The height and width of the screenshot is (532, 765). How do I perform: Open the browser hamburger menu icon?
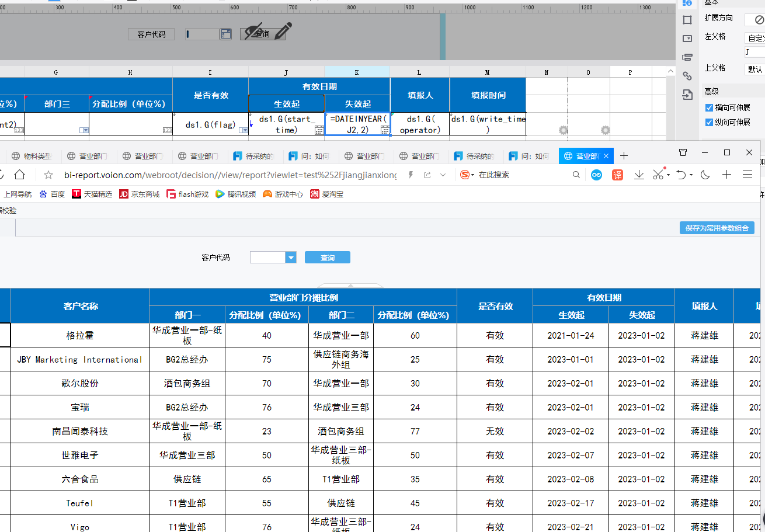747,175
